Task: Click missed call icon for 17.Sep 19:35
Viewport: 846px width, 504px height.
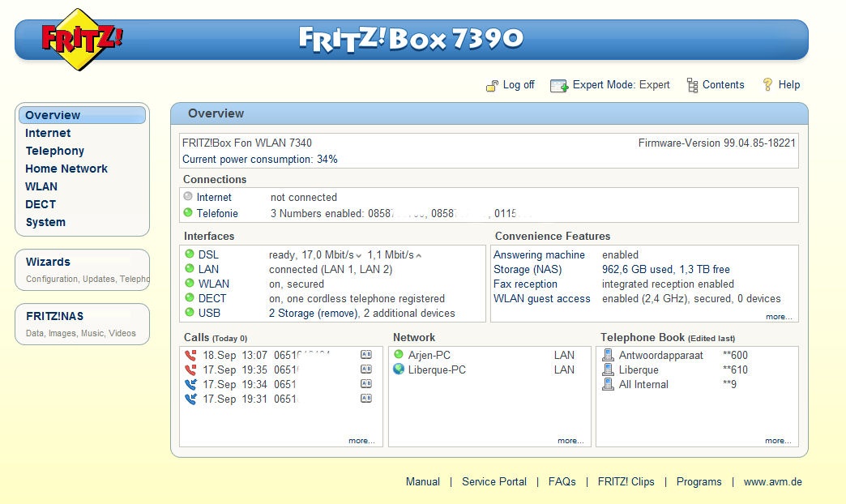Action: point(190,369)
